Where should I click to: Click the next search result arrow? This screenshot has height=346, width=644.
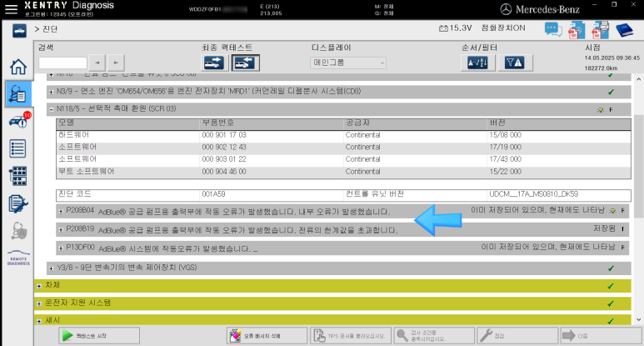point(116,63)
